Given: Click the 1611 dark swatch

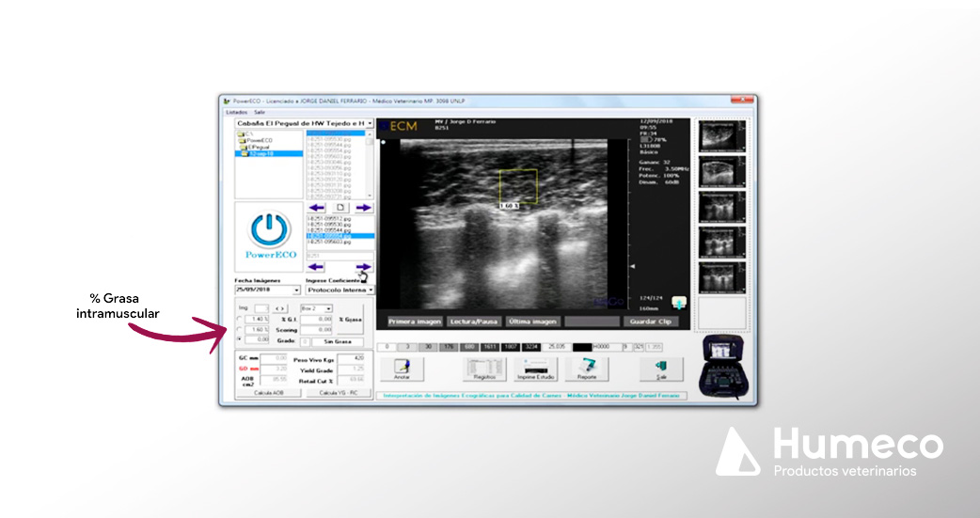Looking at the screenshot, I should 489,347.
